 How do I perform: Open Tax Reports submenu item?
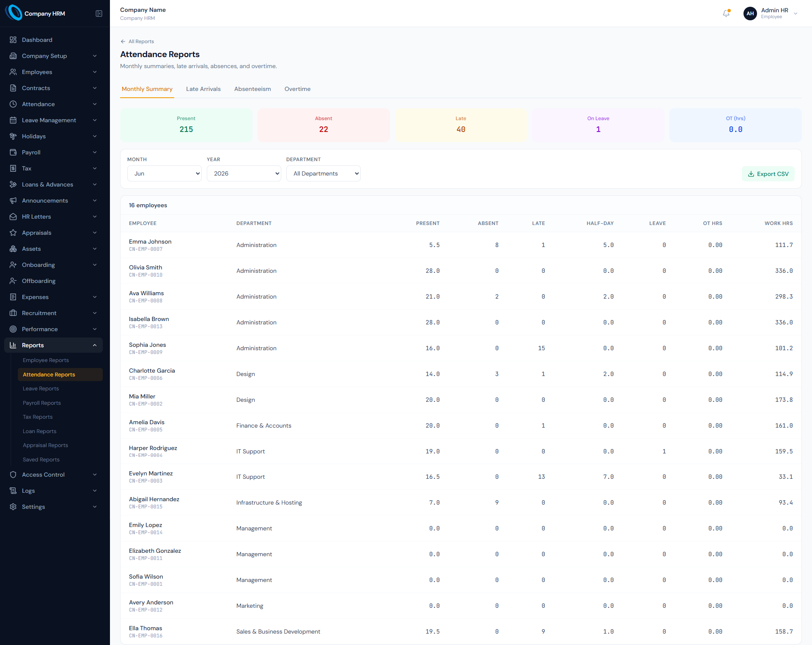pos(38,417)
